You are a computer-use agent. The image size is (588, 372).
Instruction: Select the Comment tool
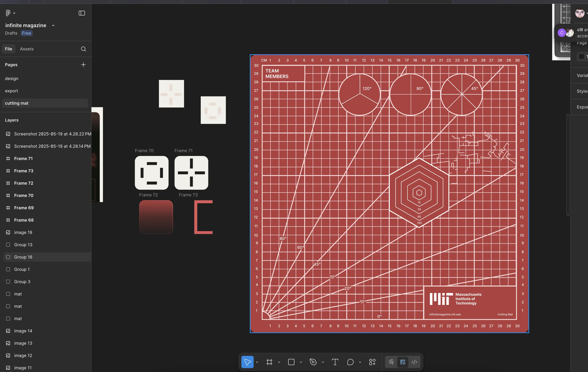pyautogui.click(x=350, y=362)
